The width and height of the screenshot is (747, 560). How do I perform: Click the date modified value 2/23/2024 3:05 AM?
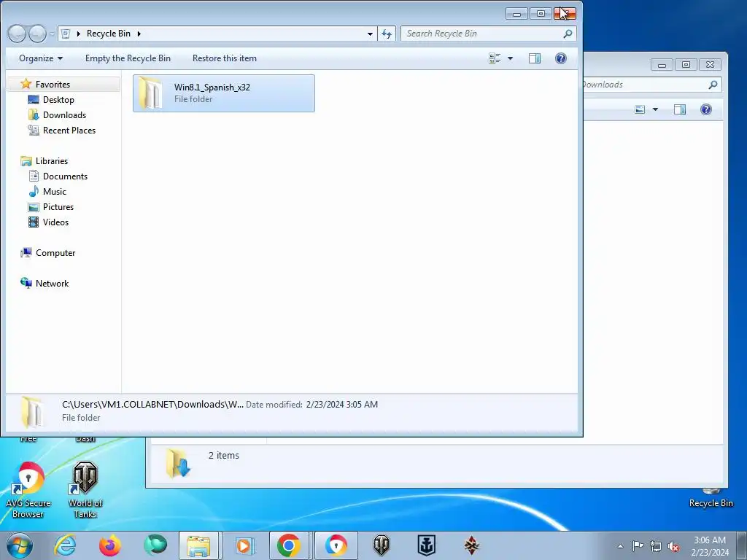342,404
